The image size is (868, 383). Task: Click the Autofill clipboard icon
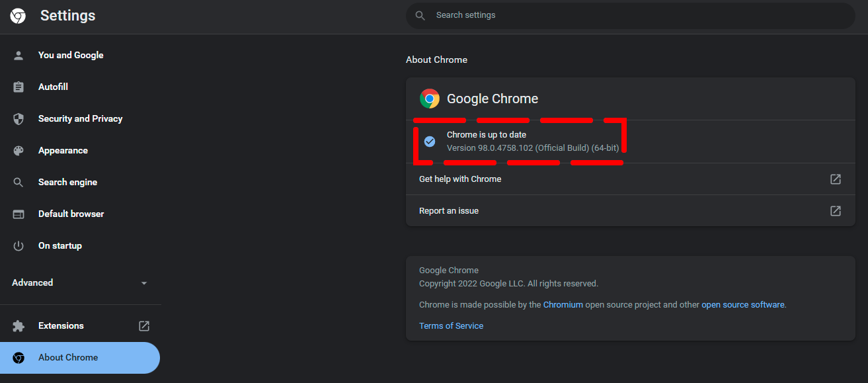pyautogui.click(x=19, y=87)
